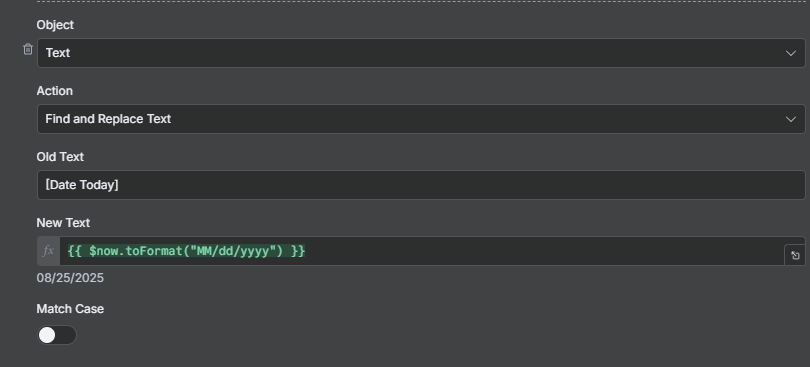The height and width of the screenshot is (367, 810).
Task: Expand the Action dropdown chevron
Action: [790, 119]
